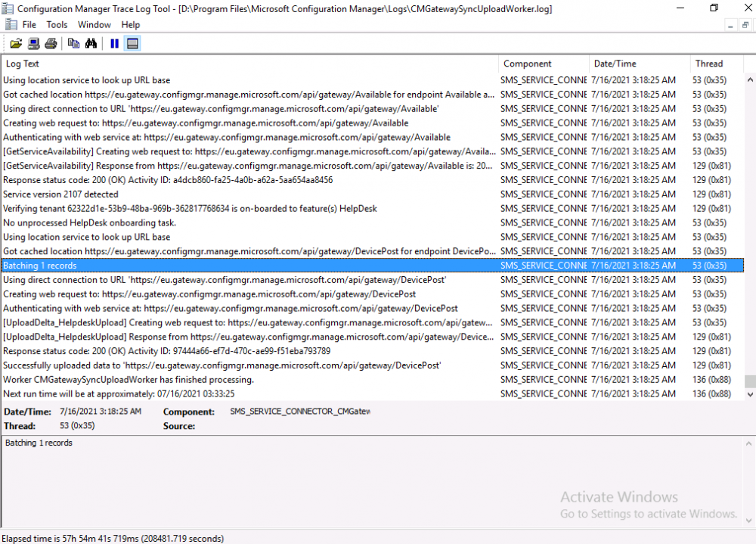Toggle the Show details pane toolbar icon
The image size is (756, 544).
[132, 43]
